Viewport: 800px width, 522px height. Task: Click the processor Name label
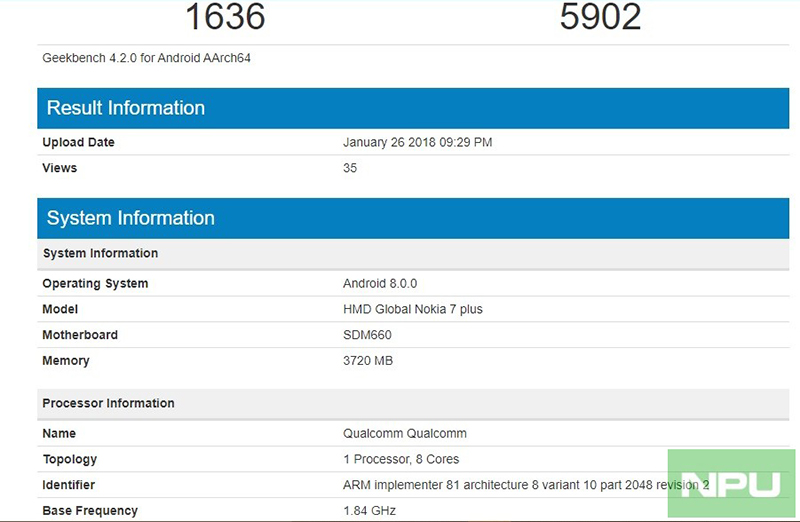pyautogui.click(x=59, y=433)
